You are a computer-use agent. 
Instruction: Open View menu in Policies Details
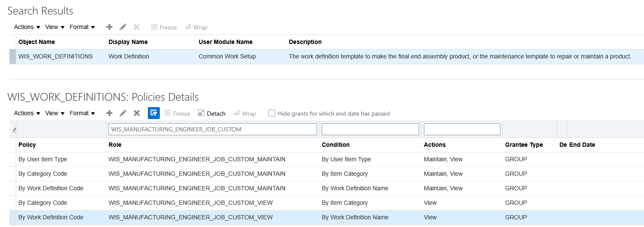coord(55,113)
